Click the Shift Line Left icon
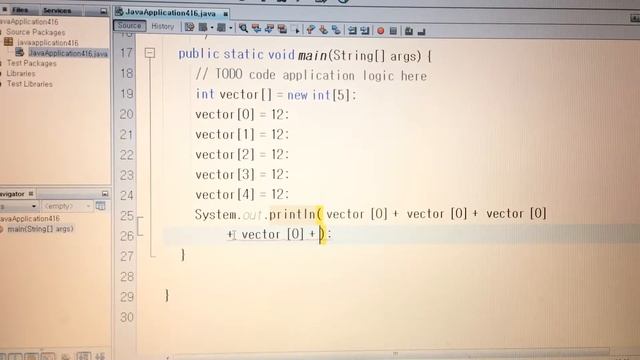Screen dimensions: 640x360 coord(352,30)
